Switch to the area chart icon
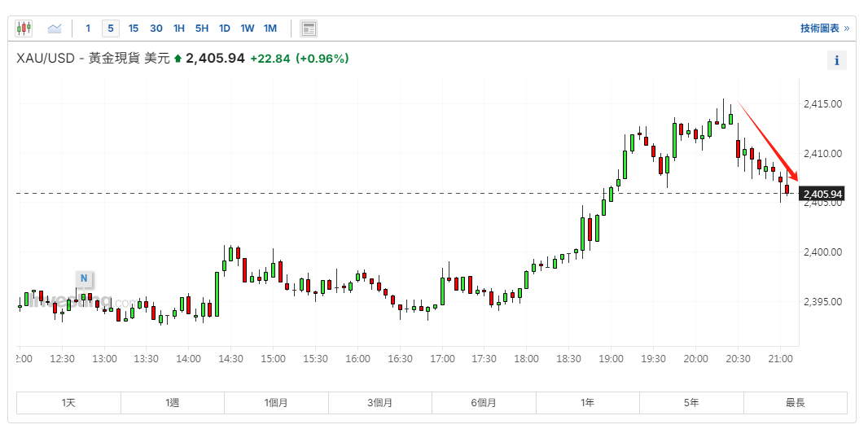Screen dimensions: 868x429 (x=55, y=28)
